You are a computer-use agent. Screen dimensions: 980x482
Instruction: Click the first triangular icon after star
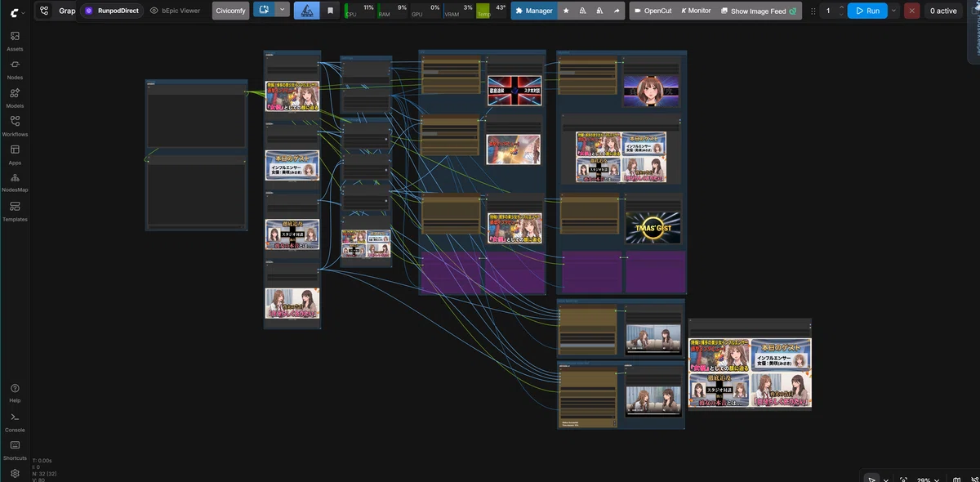click(x=582, y=11)
